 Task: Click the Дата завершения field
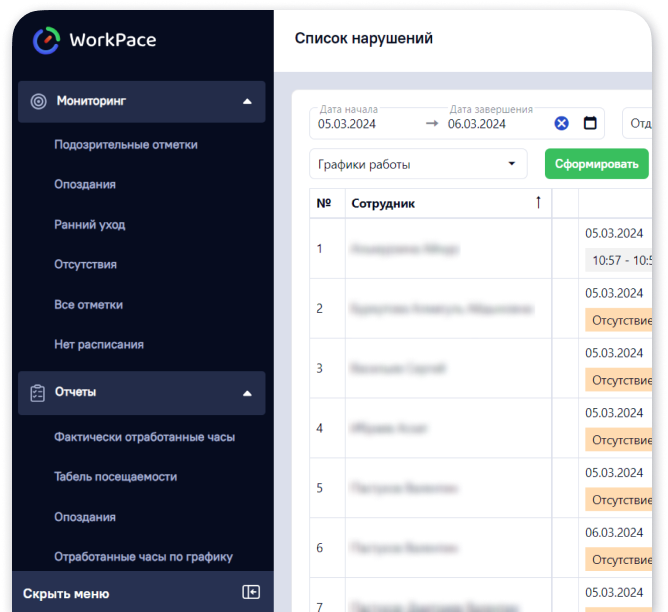(490, 124)
